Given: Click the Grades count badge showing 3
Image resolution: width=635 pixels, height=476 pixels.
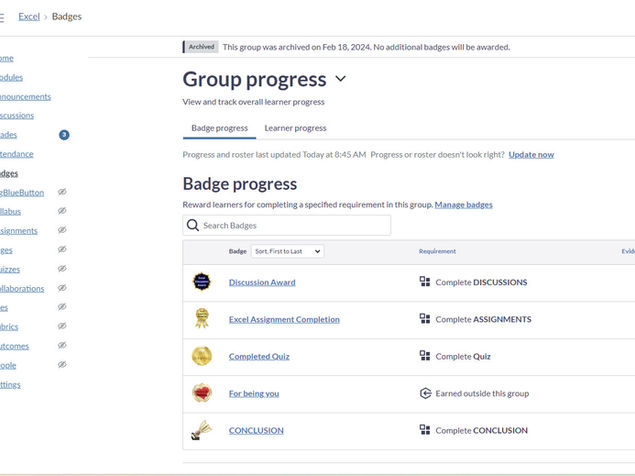Looking at the screenshot, I should (64, 135).
